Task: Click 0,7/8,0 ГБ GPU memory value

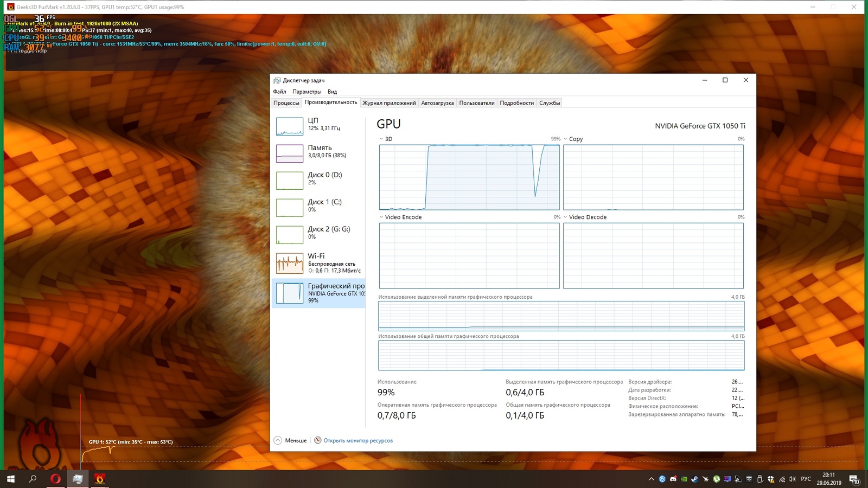Action: (397, 416)
